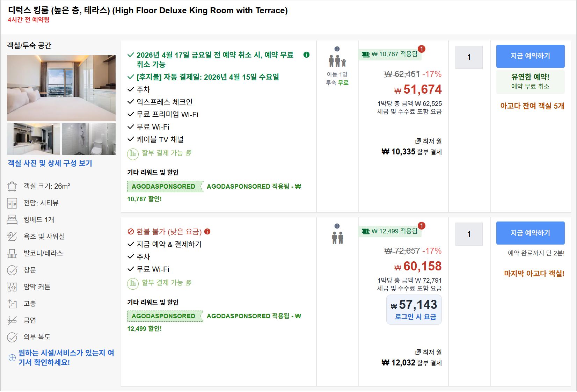Open room count dropdown for second rate
The height and width of the screenshot is (392, 577).
(x=469, y=234)
